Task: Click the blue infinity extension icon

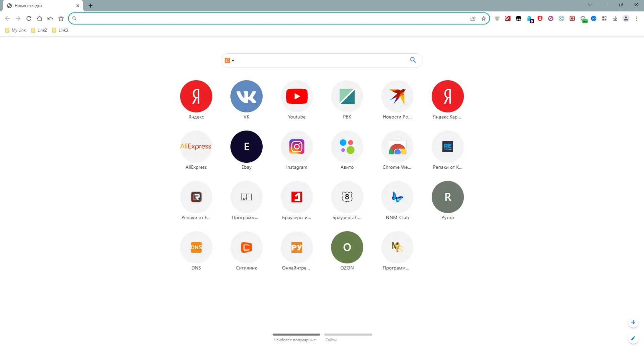Action: [x=594, y=18]
